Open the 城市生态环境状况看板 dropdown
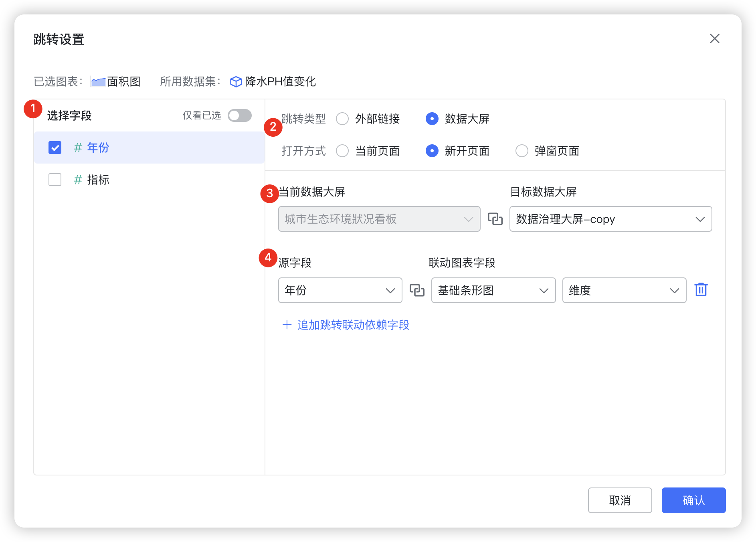The width and height of the screenshot is (756, 542). 379,219
